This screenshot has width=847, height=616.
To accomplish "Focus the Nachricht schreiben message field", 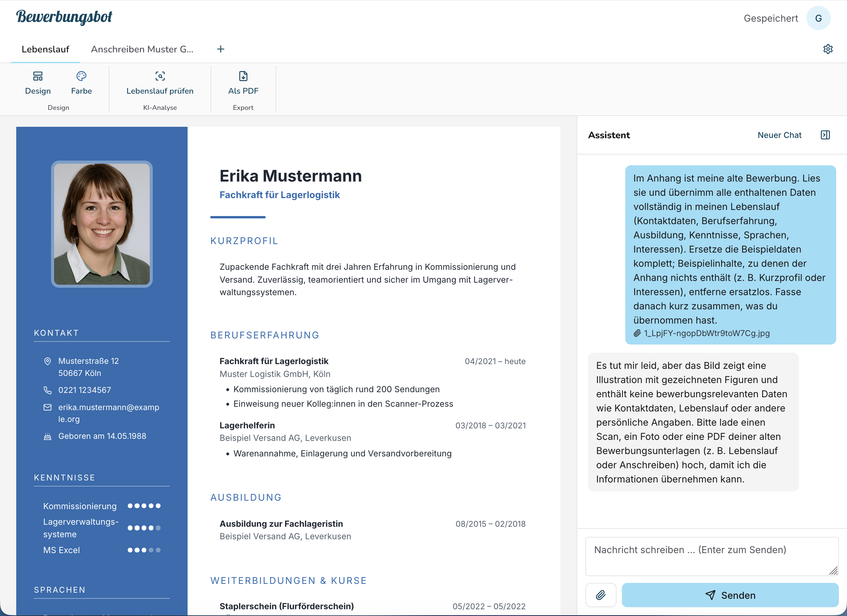I will [712, 556].
